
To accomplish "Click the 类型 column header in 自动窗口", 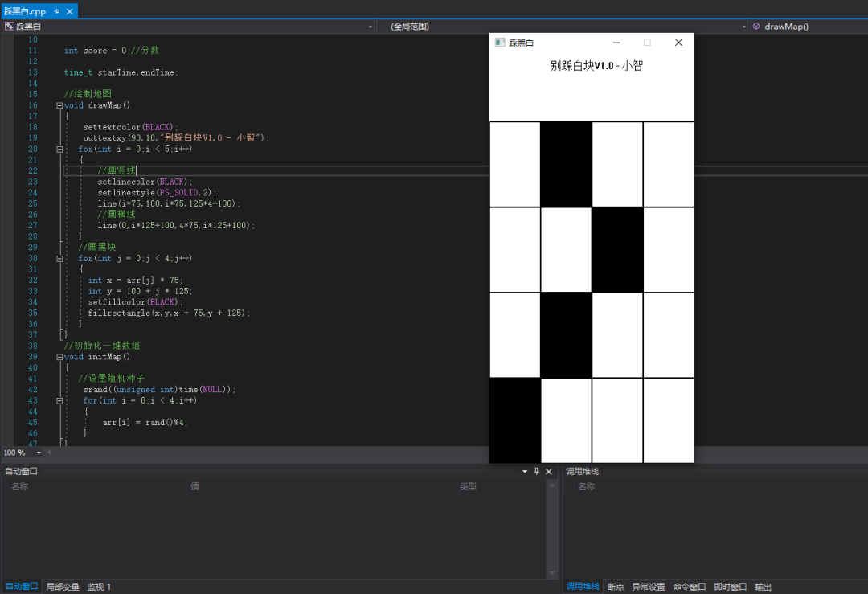I will pos(468,486).
